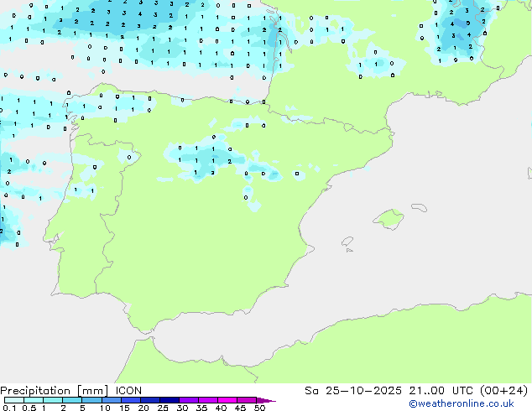
Task: Choose the 10–15 mm legend color swatch
Action: (x=111, y=400)
